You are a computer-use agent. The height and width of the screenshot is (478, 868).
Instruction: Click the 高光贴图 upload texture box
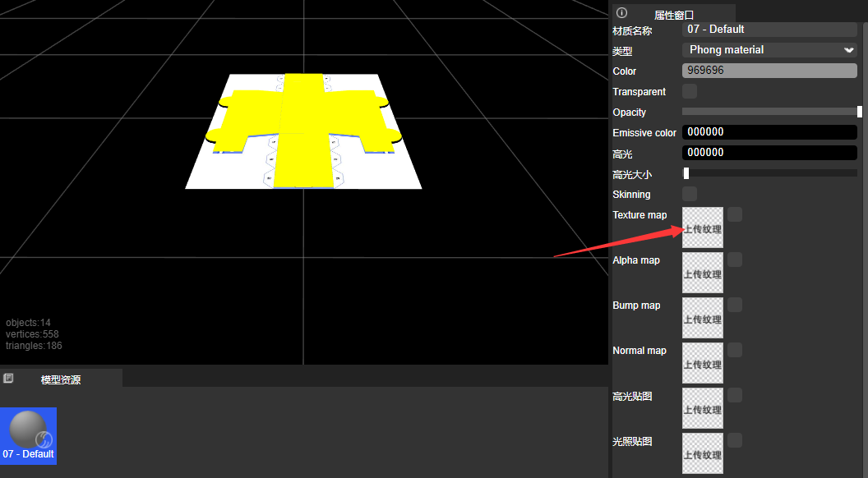tap(703, 408)
